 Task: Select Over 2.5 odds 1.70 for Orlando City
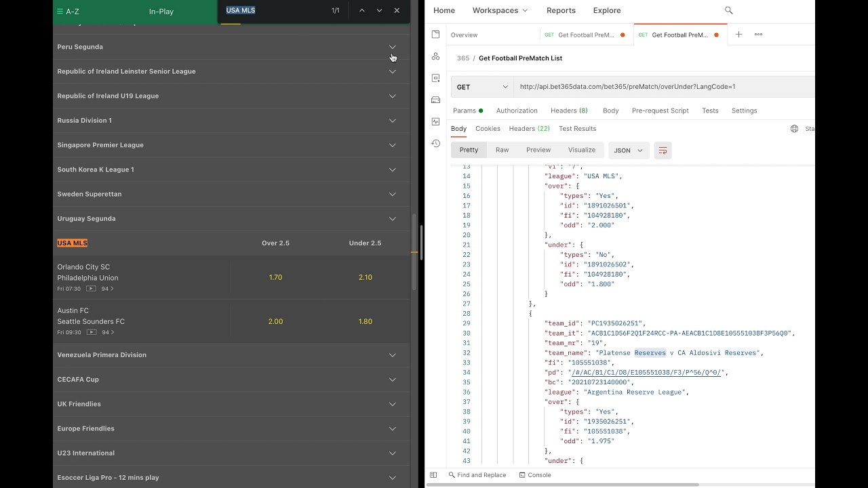click(275, 277)
